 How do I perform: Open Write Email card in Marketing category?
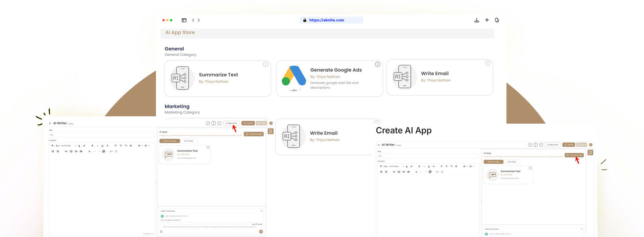[324, 137]
